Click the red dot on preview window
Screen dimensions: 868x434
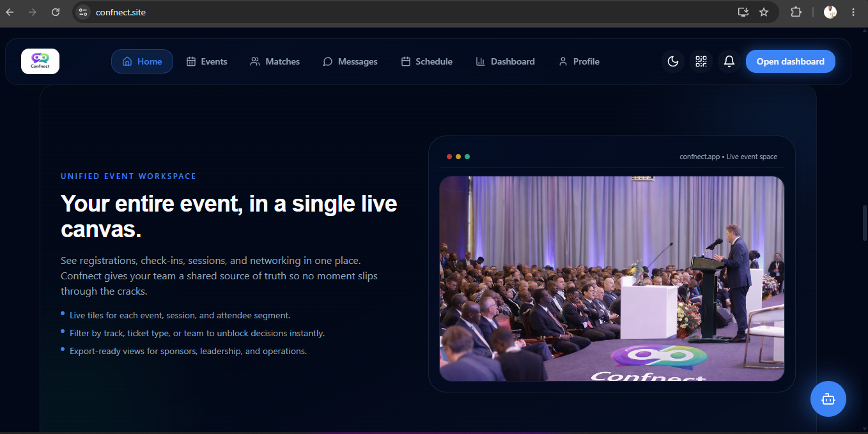point(449,157)
